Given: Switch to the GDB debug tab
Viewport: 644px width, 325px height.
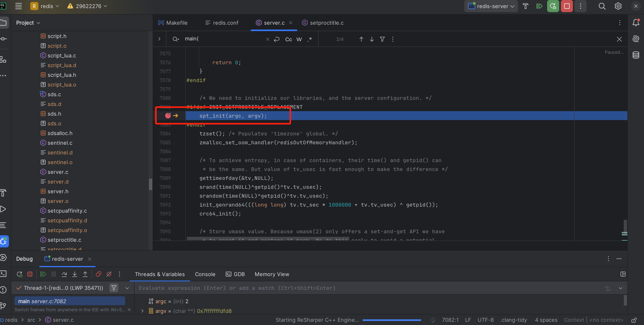Looking at the screenshot, I should 235,274.
